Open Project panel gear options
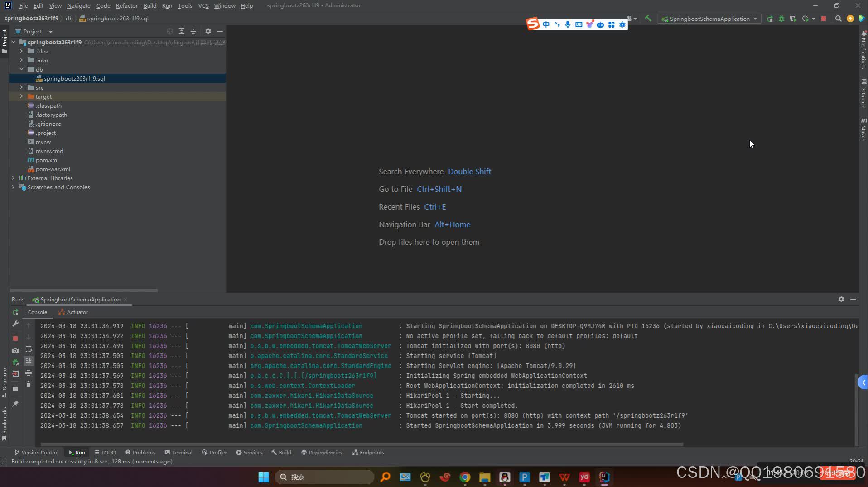This screenshot has height=487, width=868. (208, 31)
